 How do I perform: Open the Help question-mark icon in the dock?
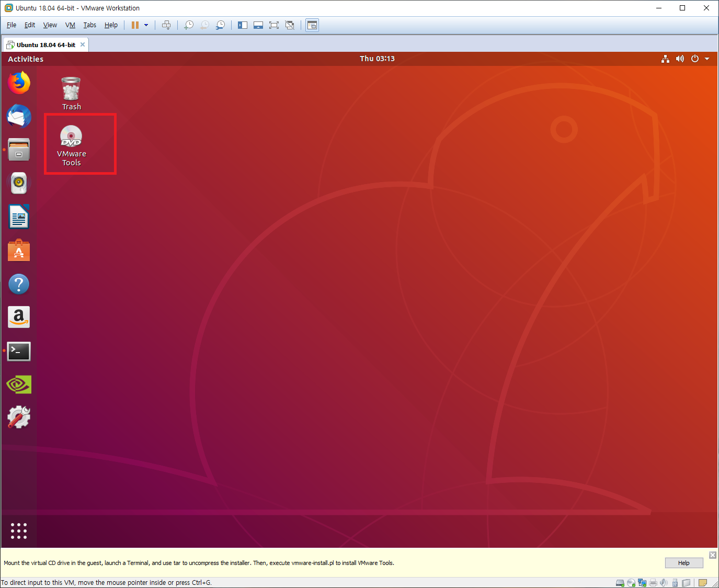click(x=19, y=284)
